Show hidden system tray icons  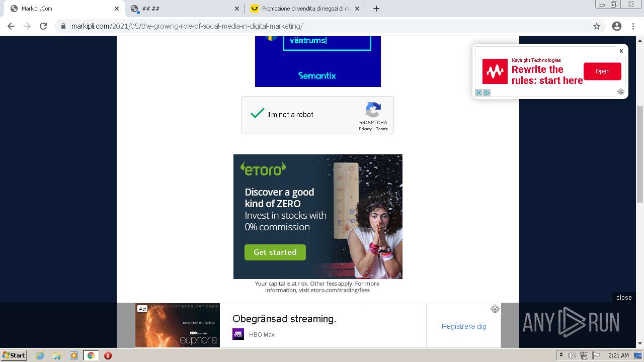pos(561,355)
